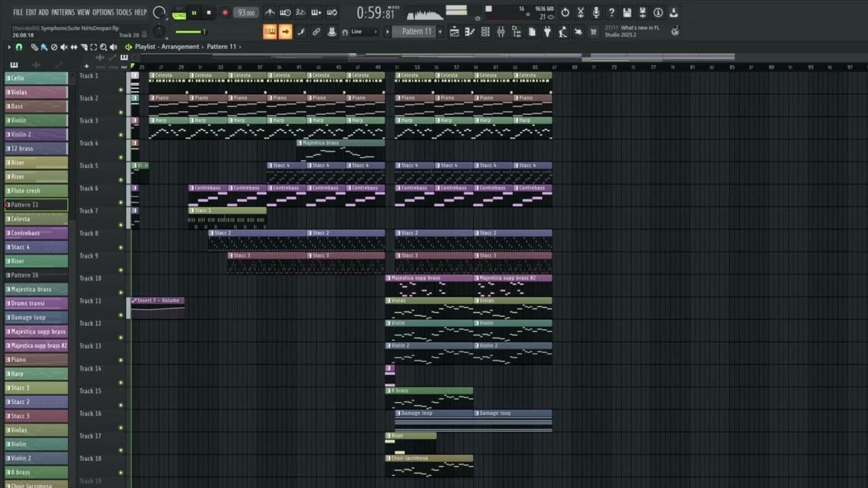Click the stop playback button
868x488 pixels.
(209, 12)
